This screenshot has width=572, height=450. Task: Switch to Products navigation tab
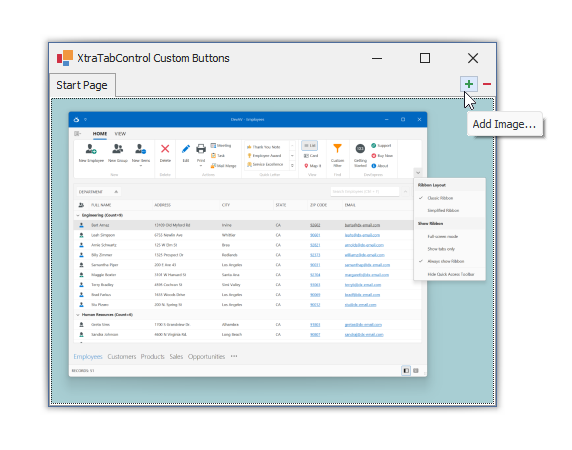(x=152, y=356)
